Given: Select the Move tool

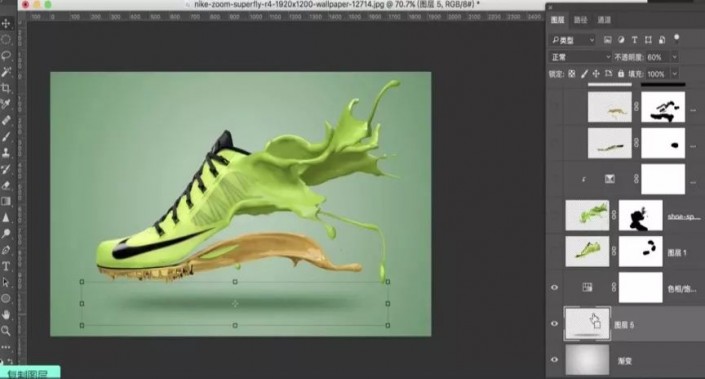Looking at the screenshot, I should click(6, 23).
